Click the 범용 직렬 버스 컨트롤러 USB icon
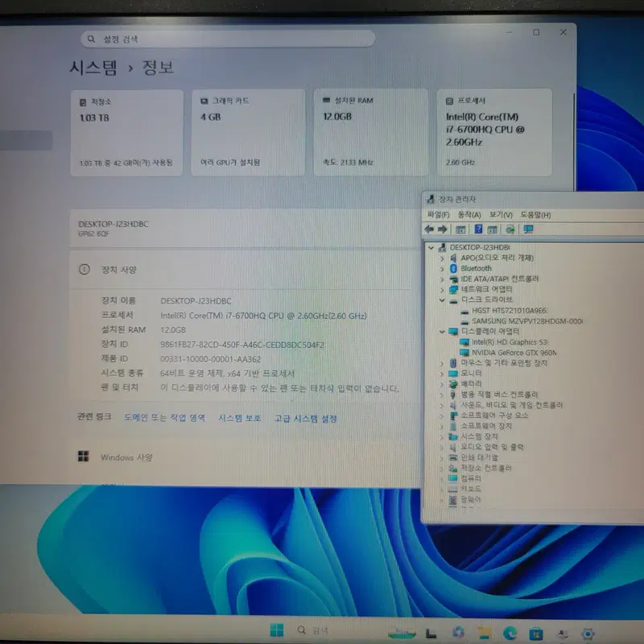The image size is (644, 644). coord(452,394)
